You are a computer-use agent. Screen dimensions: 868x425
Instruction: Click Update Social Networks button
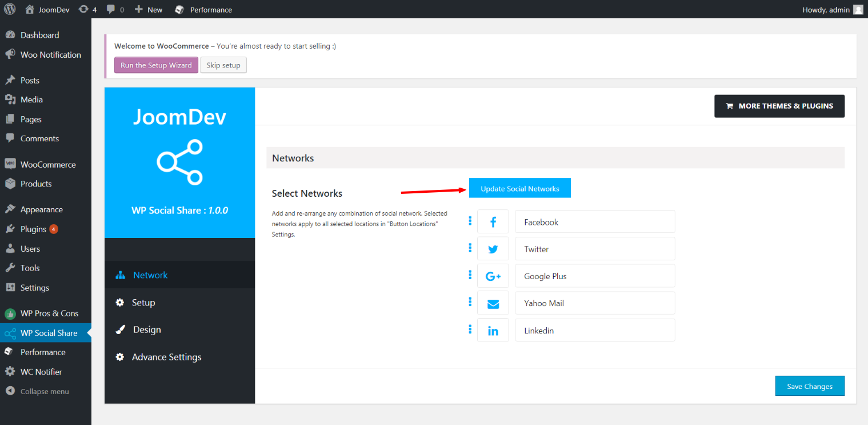520,188
